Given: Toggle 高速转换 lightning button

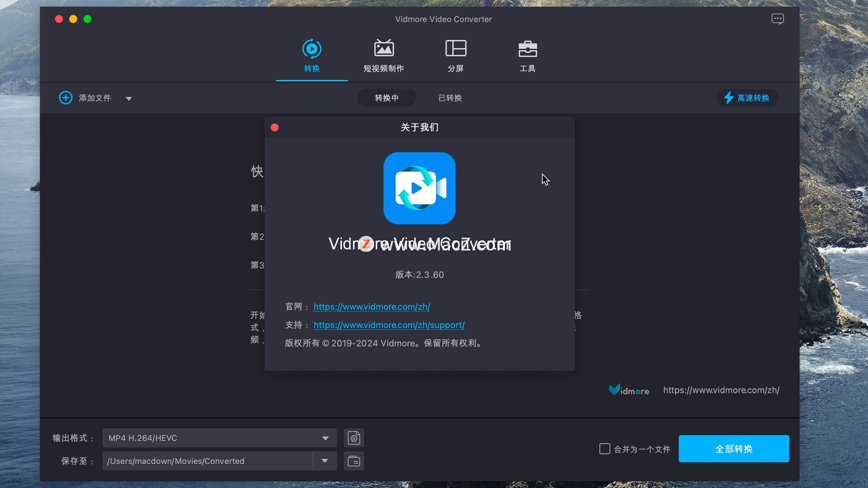Looking at the screenshot, I should click(x=747, y=98).
